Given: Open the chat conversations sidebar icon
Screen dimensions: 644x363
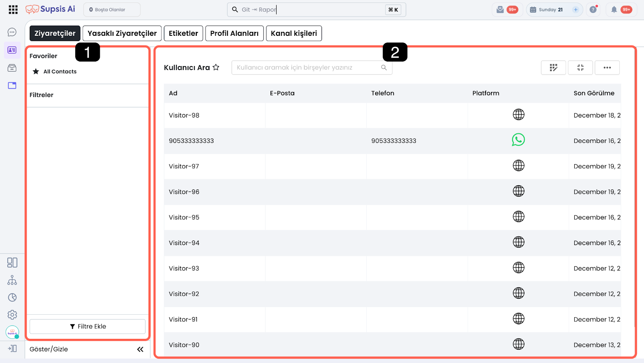Looking at the screenshot, I should tap(12, 32).
